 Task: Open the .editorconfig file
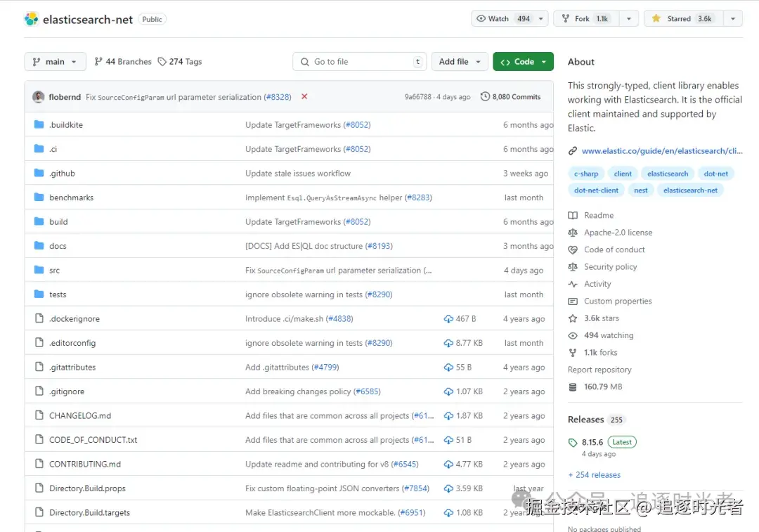pyautogui.click(x=72, y=343)
